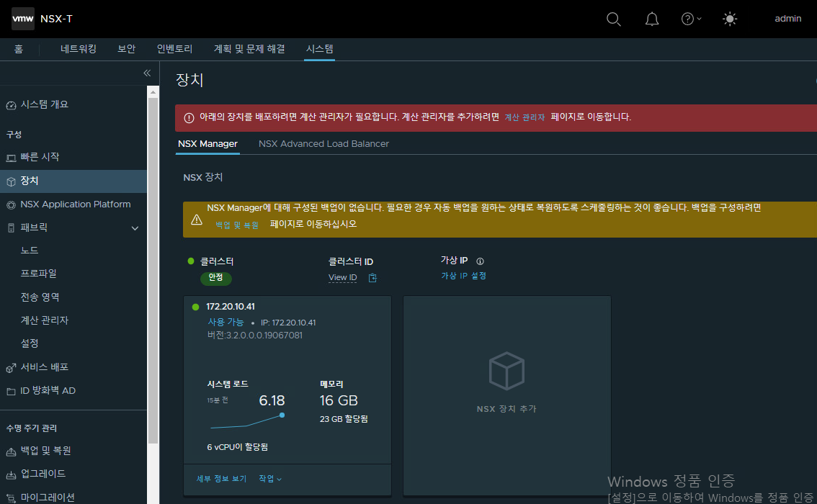The image size is (817, 504).
Task: Open the 작업 dropdown on node card
Action: [270, 479]
